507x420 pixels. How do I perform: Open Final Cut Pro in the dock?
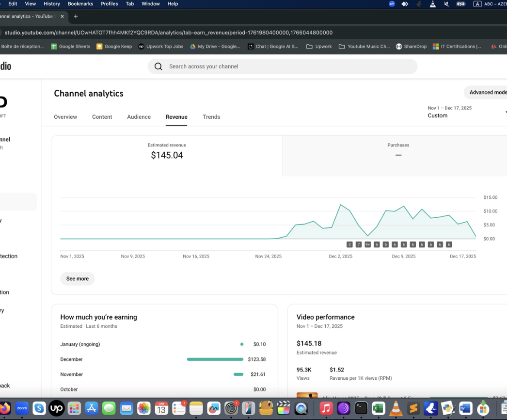click(x=284, y=408)
